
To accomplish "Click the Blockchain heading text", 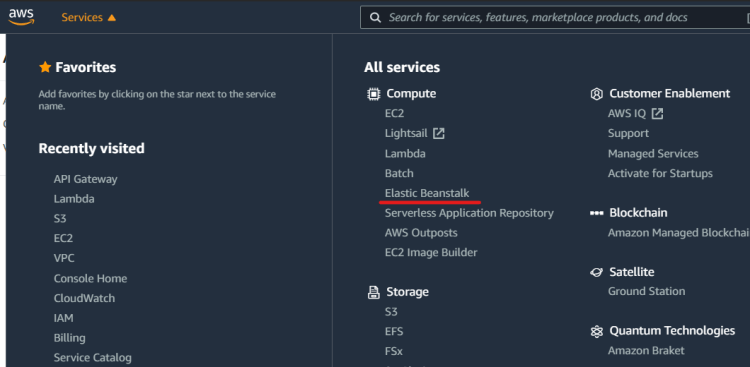I will [x=638, y=212].
